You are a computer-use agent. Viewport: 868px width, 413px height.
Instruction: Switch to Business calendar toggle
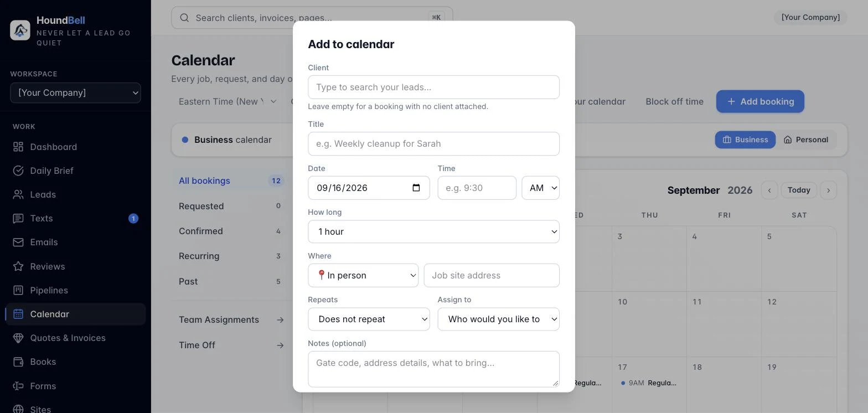745,140
